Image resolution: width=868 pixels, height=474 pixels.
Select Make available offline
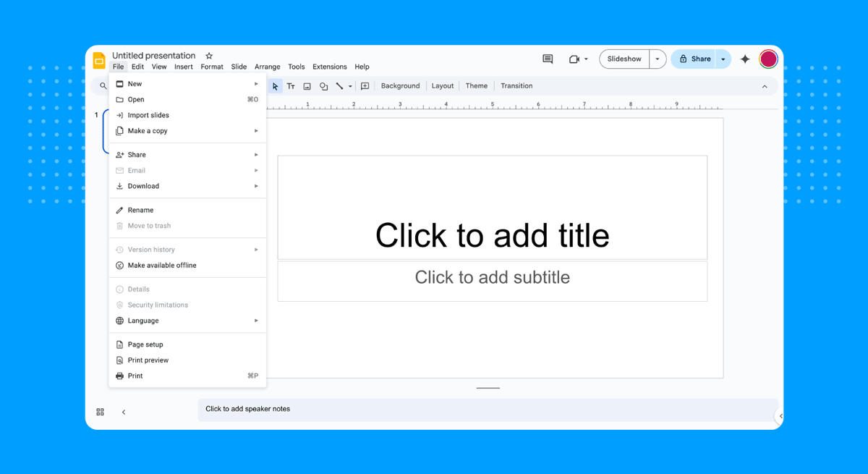point(187,266)
